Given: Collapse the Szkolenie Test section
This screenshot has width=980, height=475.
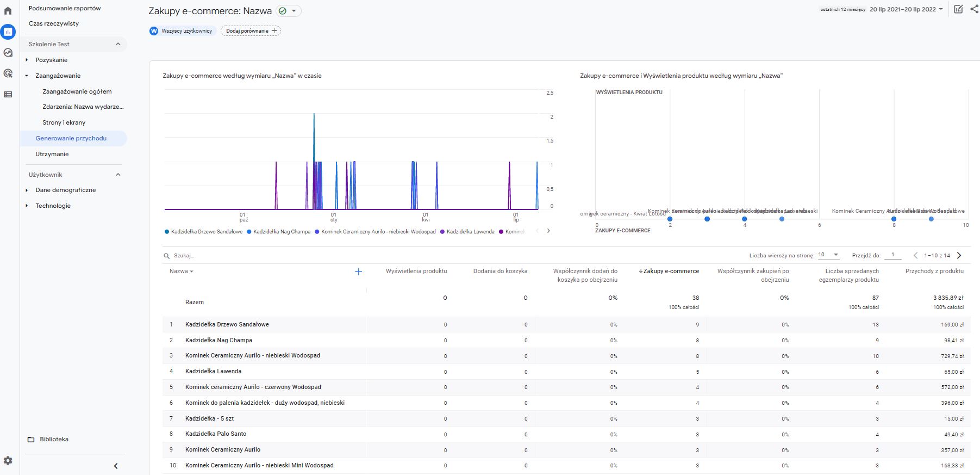Looking at the screenshot, I should 118,44.
